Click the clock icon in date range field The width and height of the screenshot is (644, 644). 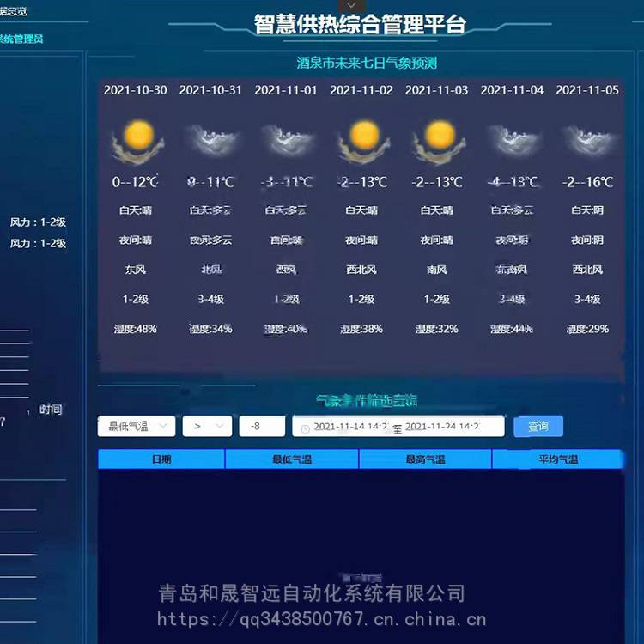pyautogui.click(x=305, y=428)
